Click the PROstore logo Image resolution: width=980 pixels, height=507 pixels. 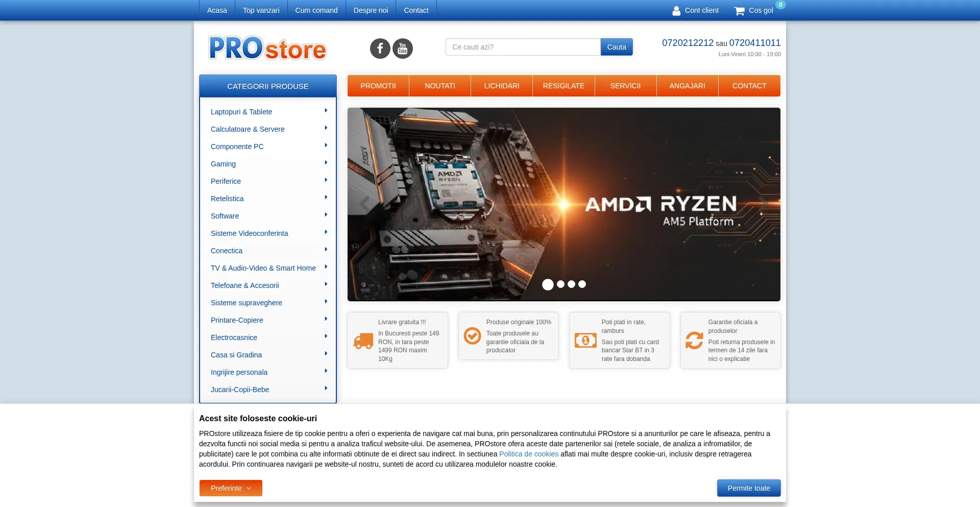pos(267,48)
